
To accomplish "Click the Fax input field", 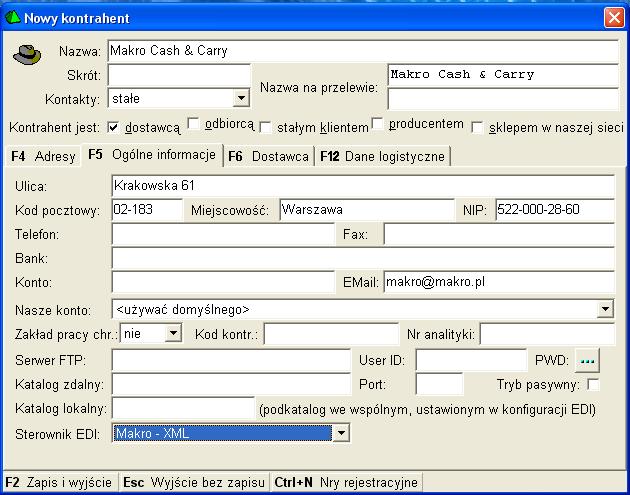I will (499, 234).
